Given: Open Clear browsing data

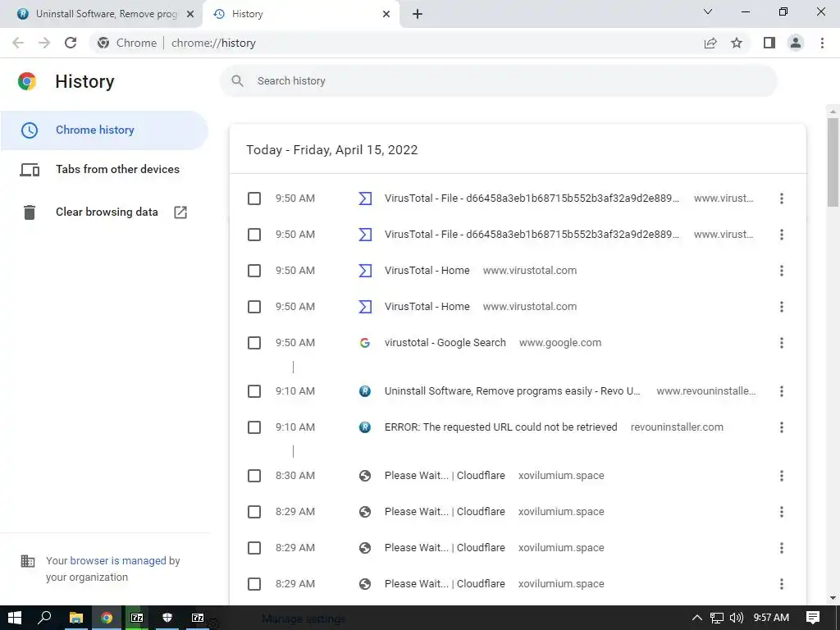Looking at the screenshot, I should click(104, 212).
